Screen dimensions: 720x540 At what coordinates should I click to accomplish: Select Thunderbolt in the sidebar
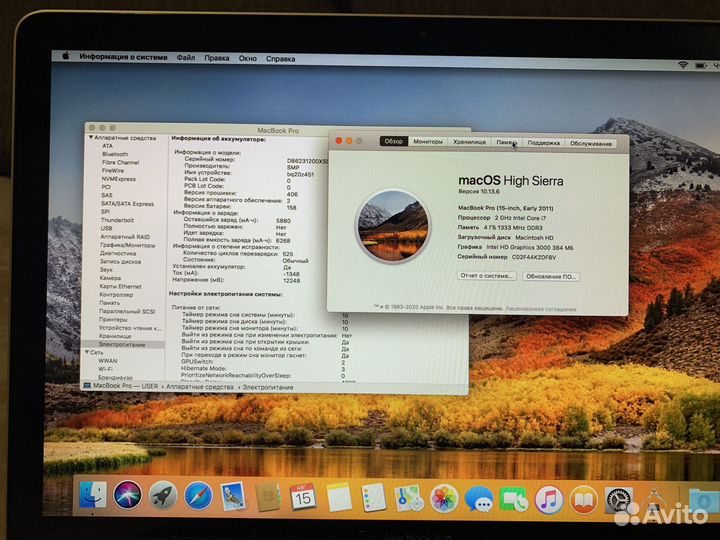coord(117,220)
